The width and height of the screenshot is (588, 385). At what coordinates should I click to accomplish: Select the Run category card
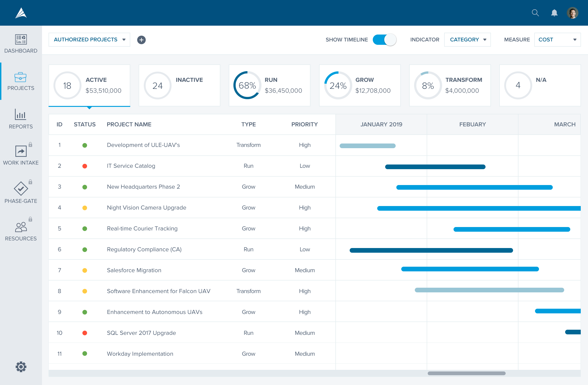pyautogui.click(x=270, y=85)
